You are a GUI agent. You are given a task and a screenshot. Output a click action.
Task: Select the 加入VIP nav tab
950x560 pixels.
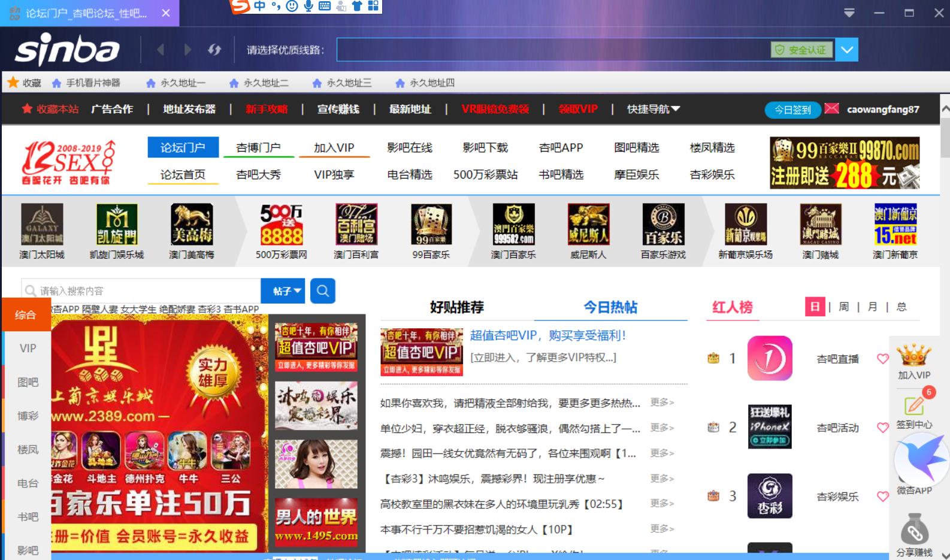coord(334,147)
